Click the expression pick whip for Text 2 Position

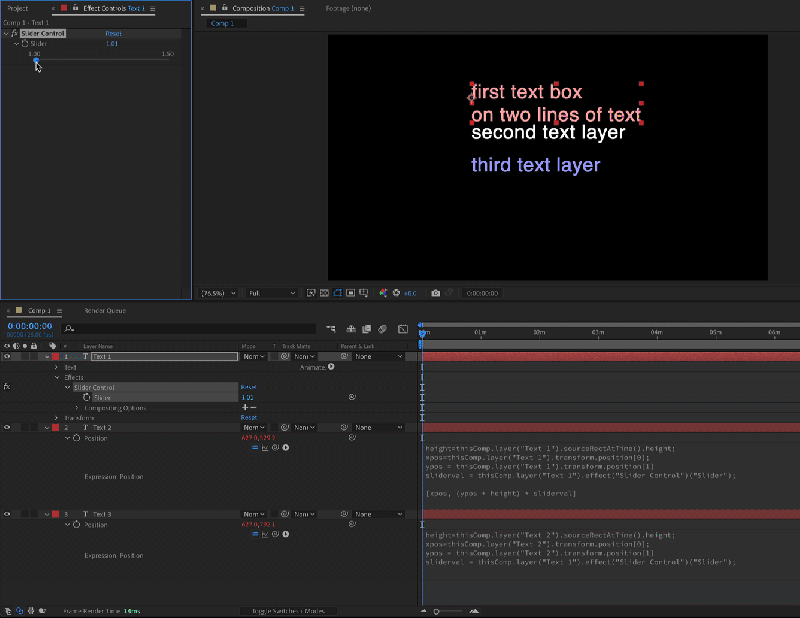[x=277, y=447]
